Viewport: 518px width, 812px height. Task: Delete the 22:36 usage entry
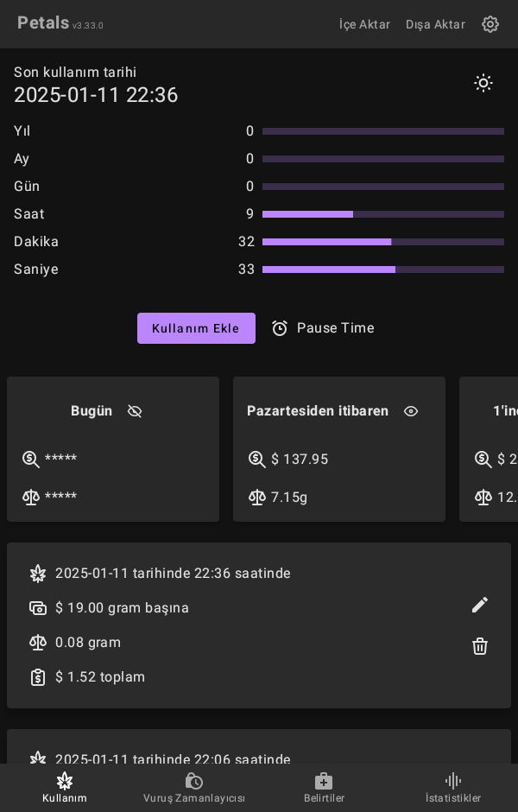click(x=480, y=646)
